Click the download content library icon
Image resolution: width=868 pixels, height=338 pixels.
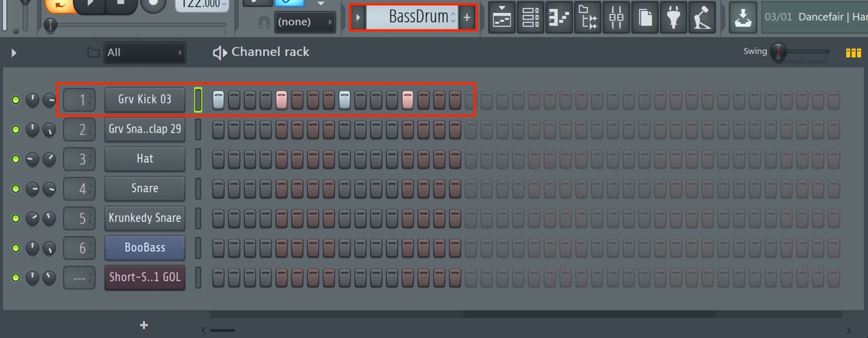(742, 18)
